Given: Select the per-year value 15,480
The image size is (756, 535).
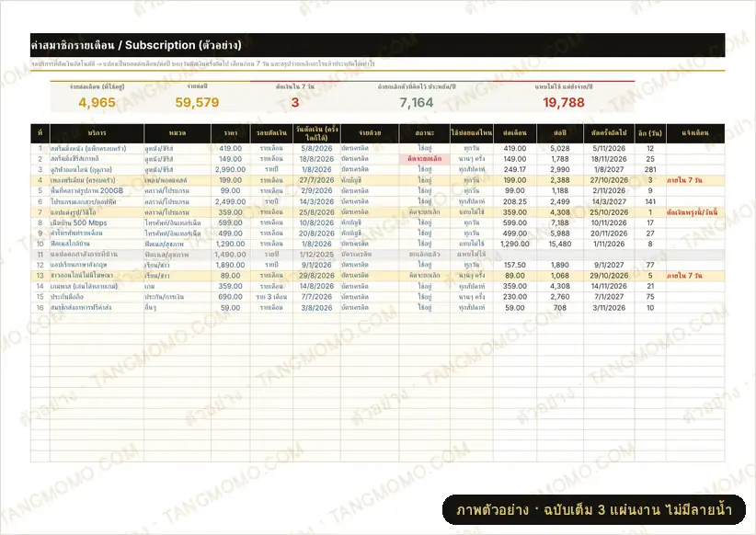Looking at the screenshot, I should tap(560, 244).
